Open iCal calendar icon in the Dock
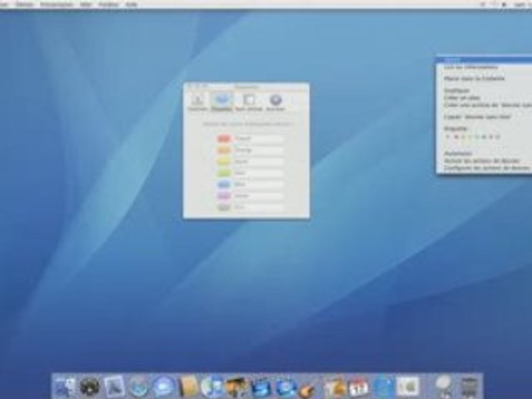Image resolution: width=532 pixels, height=399 pixels. point(359,387)
